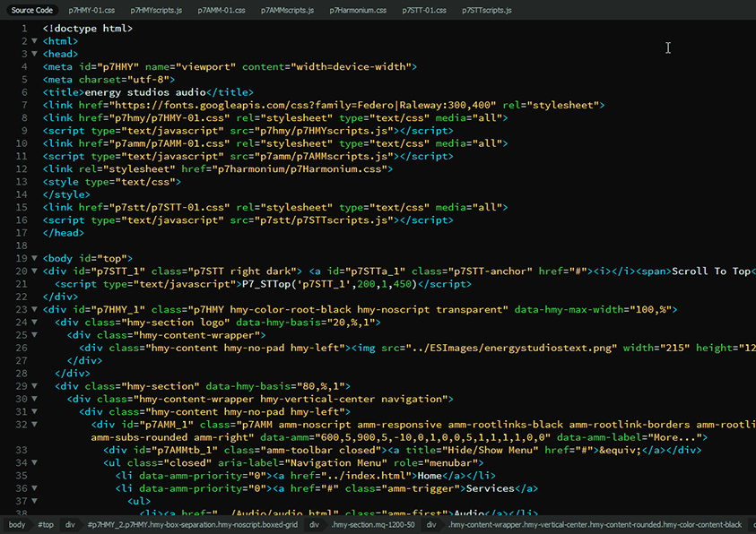Click the title text "energy studios audio"
This screenshot has height=534, width=756.
[145, 92]
